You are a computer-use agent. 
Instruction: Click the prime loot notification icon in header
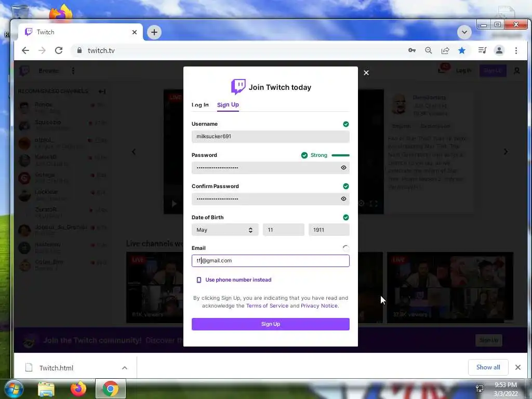(443, 69)
